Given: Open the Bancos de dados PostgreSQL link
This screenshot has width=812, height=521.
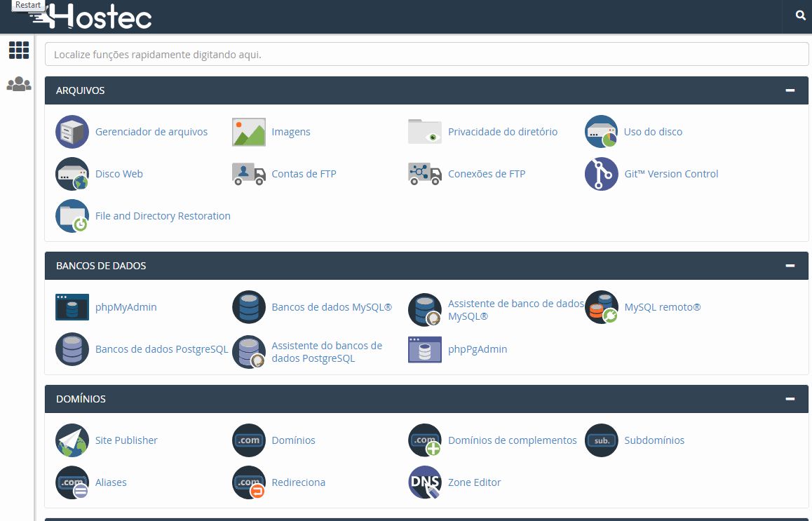Looking at the screenshot, I should click(x=161, y=349).
